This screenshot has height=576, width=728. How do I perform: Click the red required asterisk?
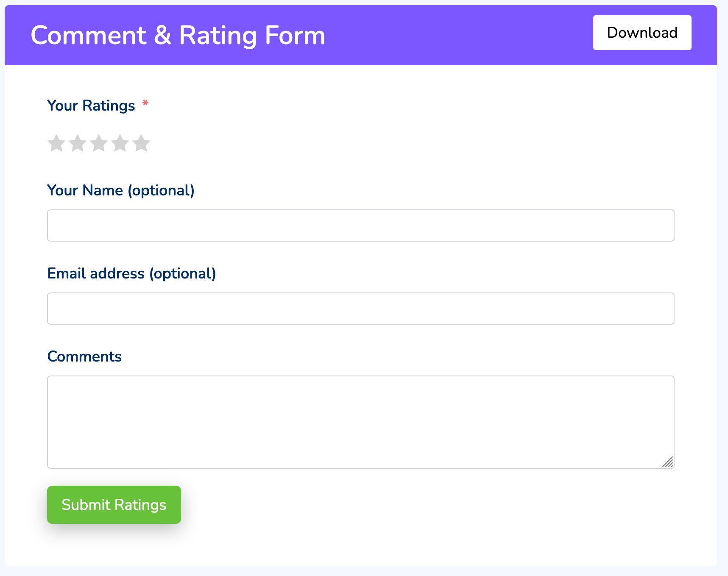click(x=145, y=103)
